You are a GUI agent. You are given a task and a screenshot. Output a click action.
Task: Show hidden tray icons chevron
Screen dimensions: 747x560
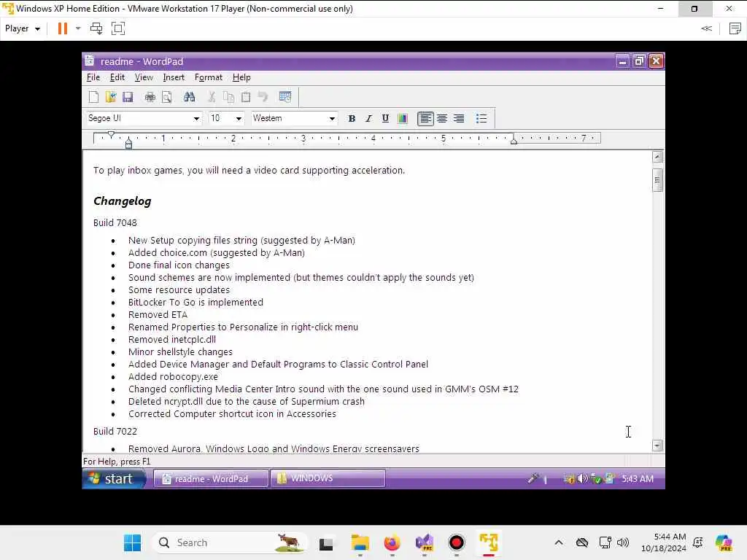click(559, 542)
